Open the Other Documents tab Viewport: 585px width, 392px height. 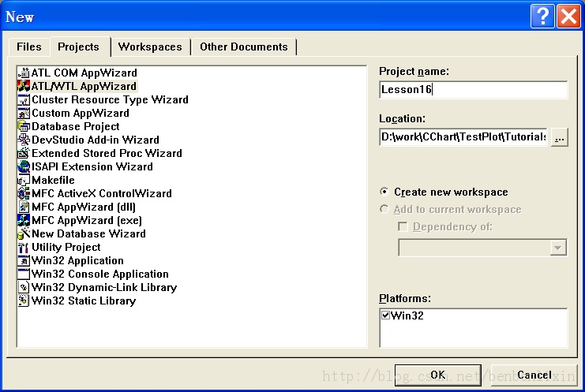(x=244, y=47)
